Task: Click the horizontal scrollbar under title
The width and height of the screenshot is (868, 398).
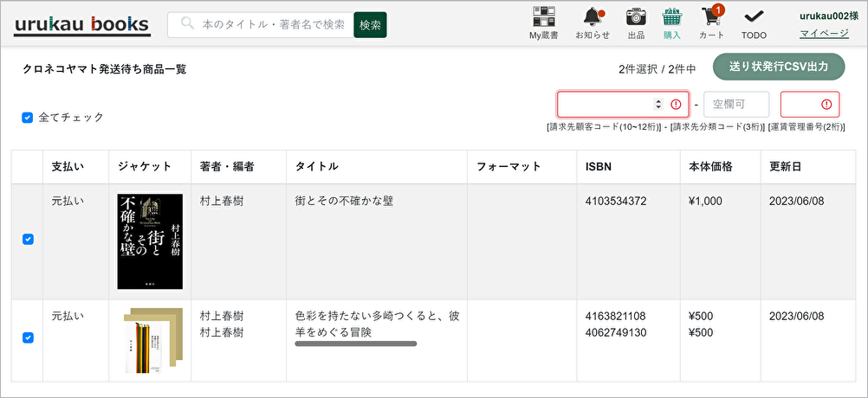Action: coord(355,343)
